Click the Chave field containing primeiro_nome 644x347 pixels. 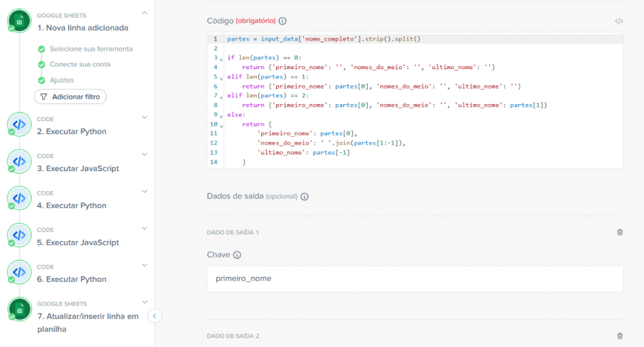coord(415,279)
